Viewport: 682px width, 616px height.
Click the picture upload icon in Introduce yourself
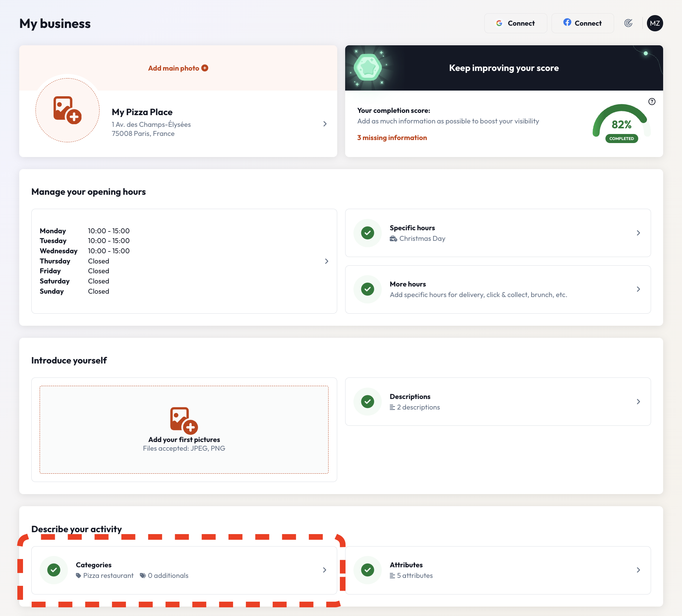pos(184,420)
